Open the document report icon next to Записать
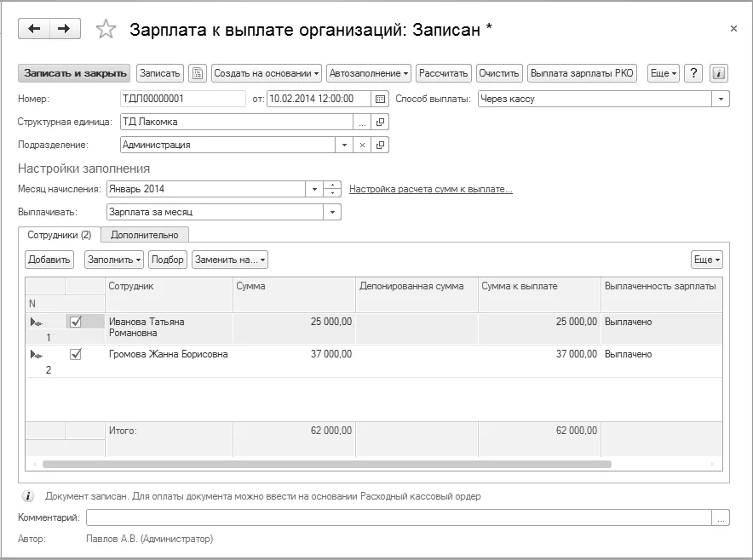Viewport: 753px width, 560px height. coord(198,73)
